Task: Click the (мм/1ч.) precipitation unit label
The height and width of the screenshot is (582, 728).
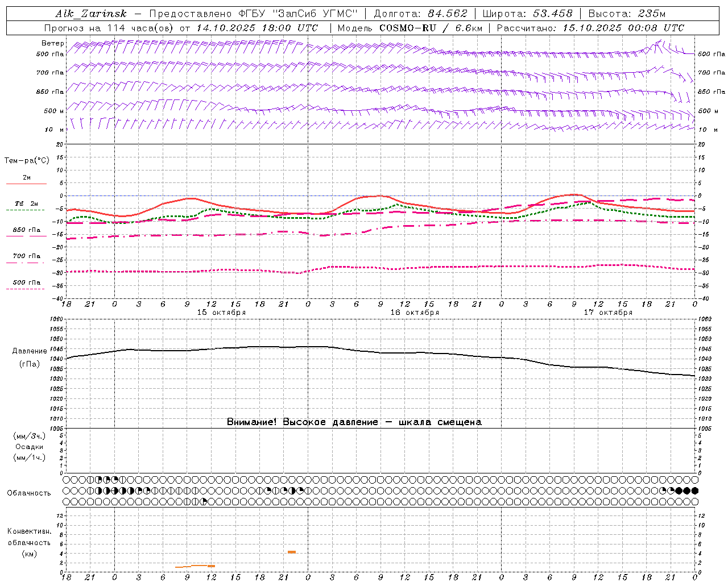Action: click(x=30, y=458)
